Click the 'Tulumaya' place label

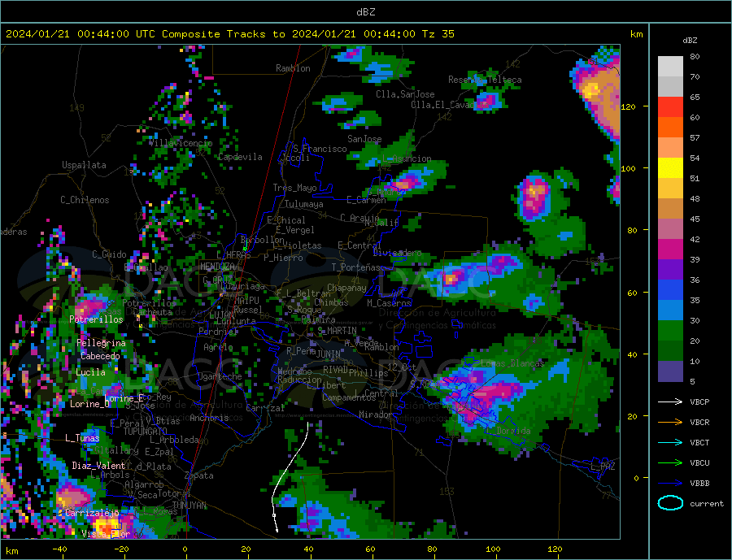pos(304,204)
